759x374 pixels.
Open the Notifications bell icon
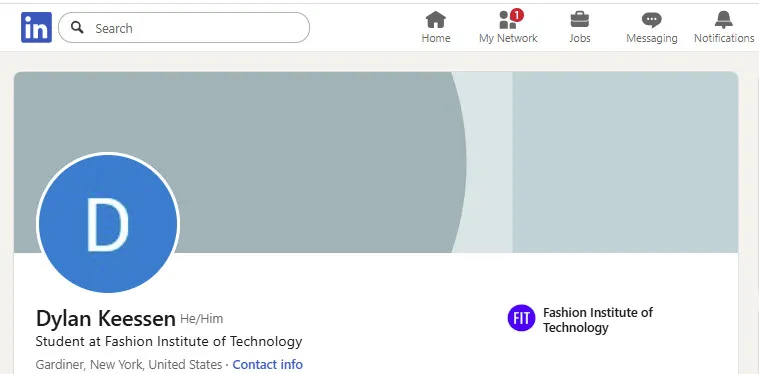click(x=724, y=20)
